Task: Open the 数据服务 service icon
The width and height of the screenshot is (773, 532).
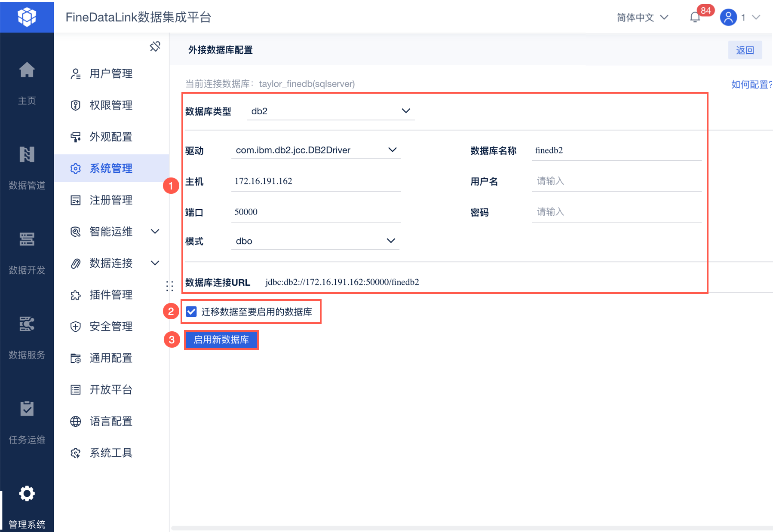Action: (27, 324)
